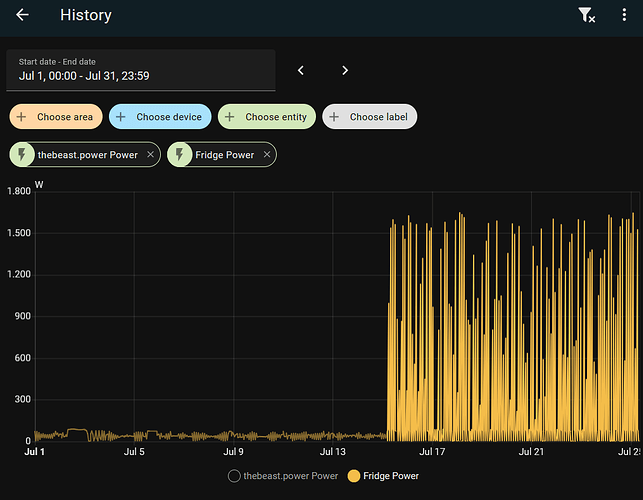Click lightning icon on thebeast.power Power chip
Image resolution: width=643 pixels, height=500 pixels.
(x=22, y=154)
